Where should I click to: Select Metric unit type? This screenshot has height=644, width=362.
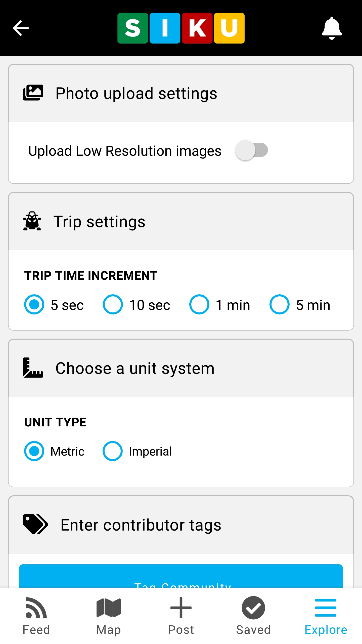[34, 451]
